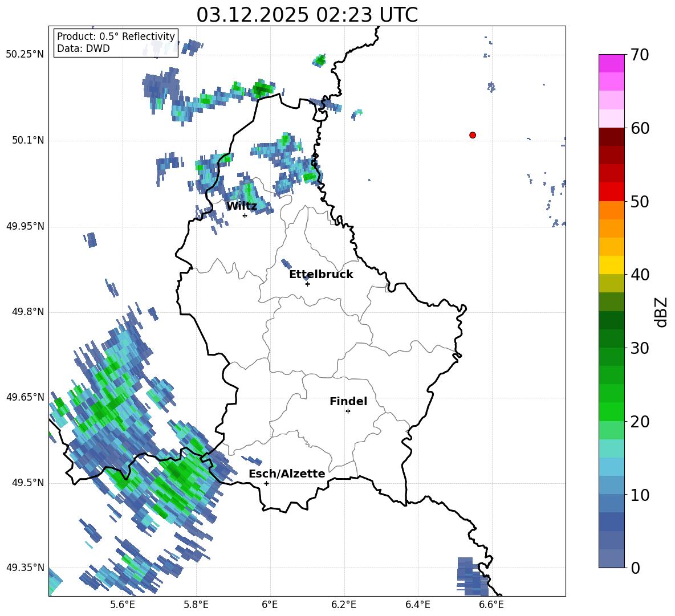Click the cross marker below the Esch/Alzette label

click(266, 483)
